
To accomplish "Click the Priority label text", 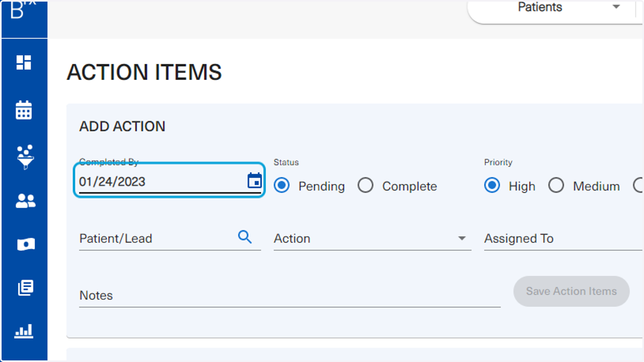I will pyautogui.click(x=498, y=162).
